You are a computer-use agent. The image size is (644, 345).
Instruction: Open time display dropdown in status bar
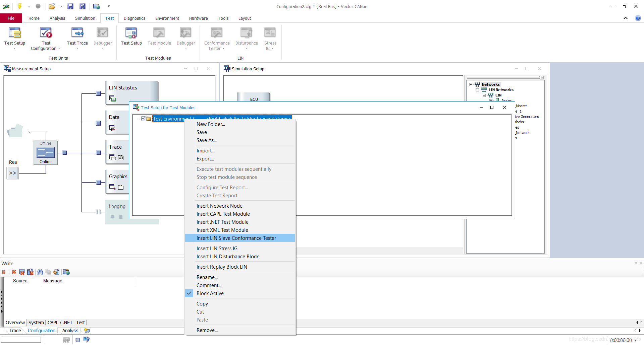(x=635, y=340)
